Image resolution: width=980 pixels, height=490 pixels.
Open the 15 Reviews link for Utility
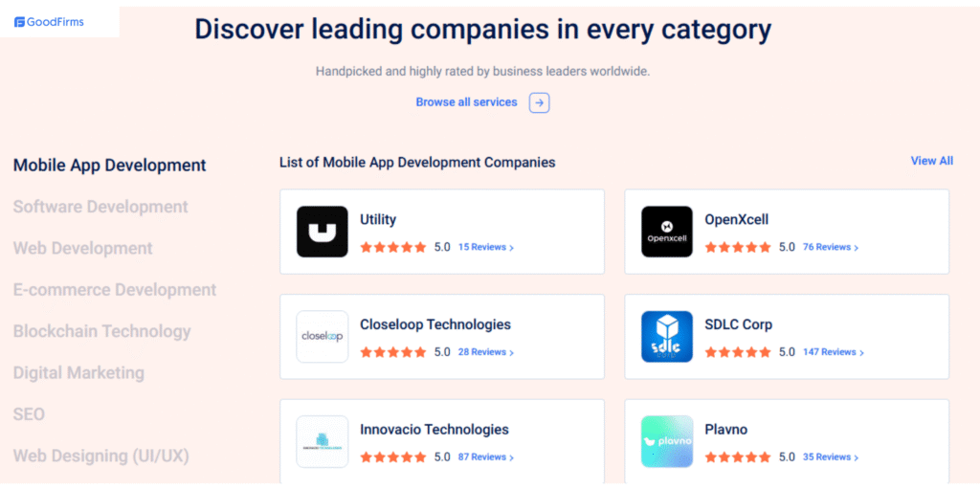[485, 247]
